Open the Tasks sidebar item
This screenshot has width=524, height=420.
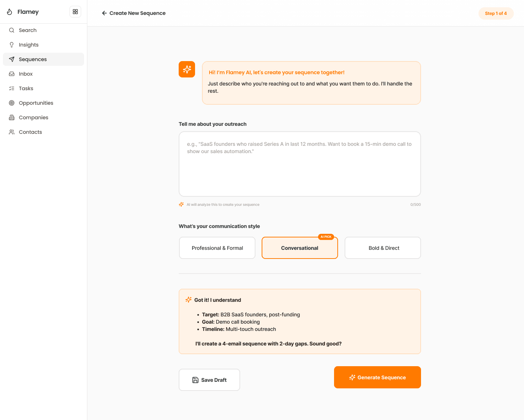tap(26, 88)
